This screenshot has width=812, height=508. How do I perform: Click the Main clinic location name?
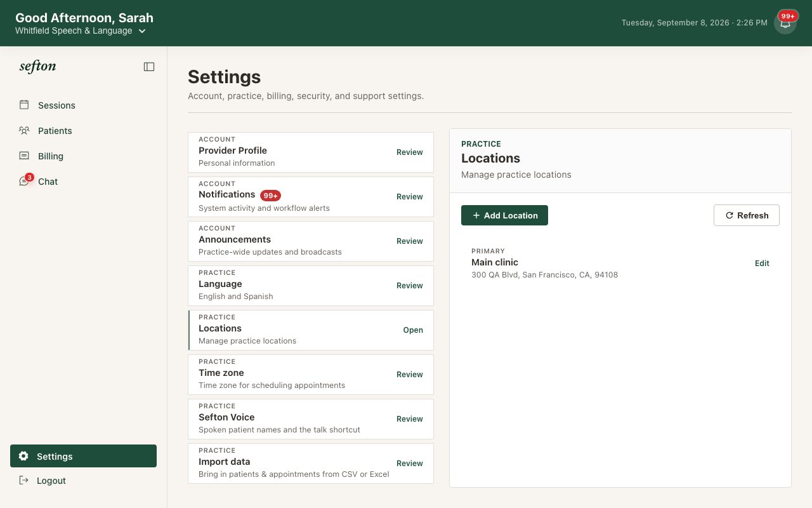click(x=495, y=262)
